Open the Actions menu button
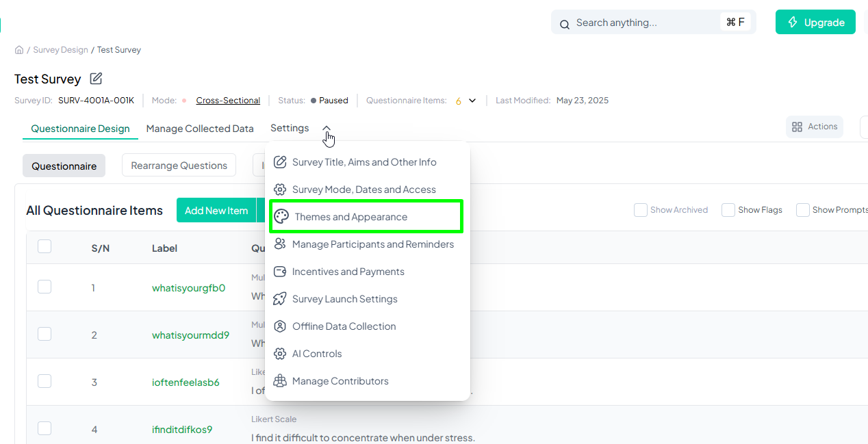 click(814, 127)
